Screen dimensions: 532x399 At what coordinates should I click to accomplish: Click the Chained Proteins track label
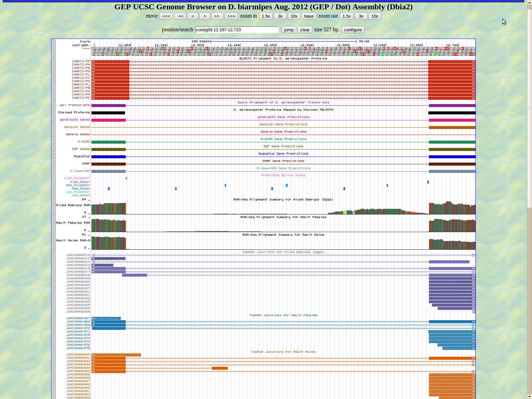pos(74,112)
